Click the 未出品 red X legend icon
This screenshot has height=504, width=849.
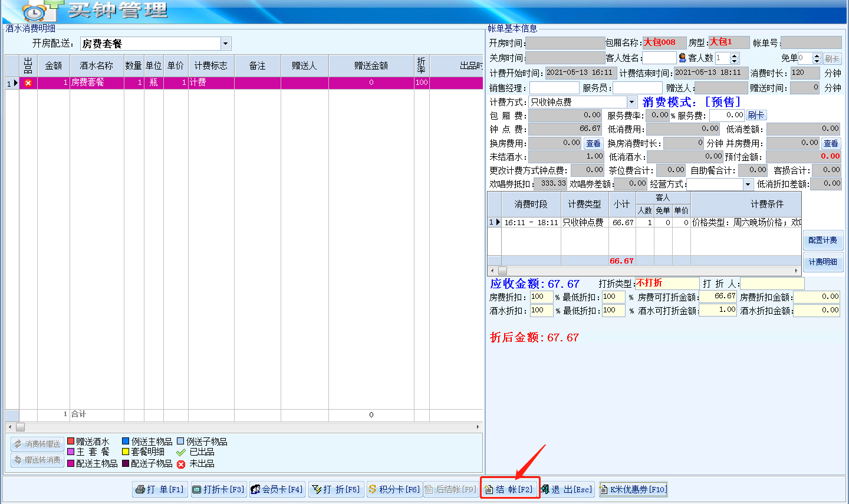tap(181, 464)
